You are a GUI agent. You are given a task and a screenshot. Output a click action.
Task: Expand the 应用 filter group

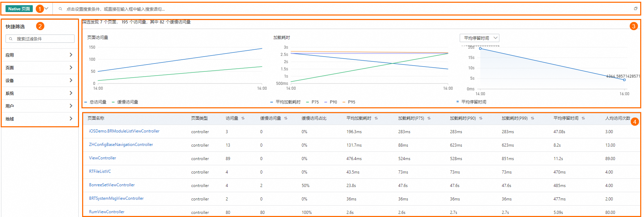[40, 55]
